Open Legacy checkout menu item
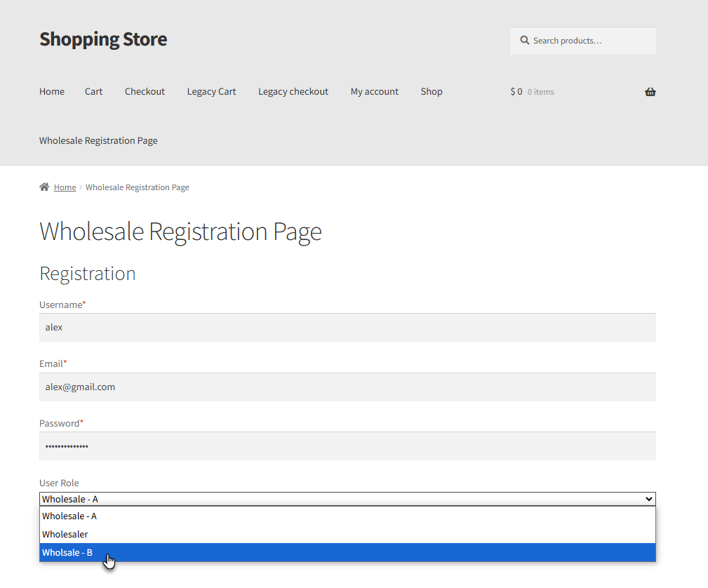The width and height of the screenshot is (708, 588). click(293, 91)
